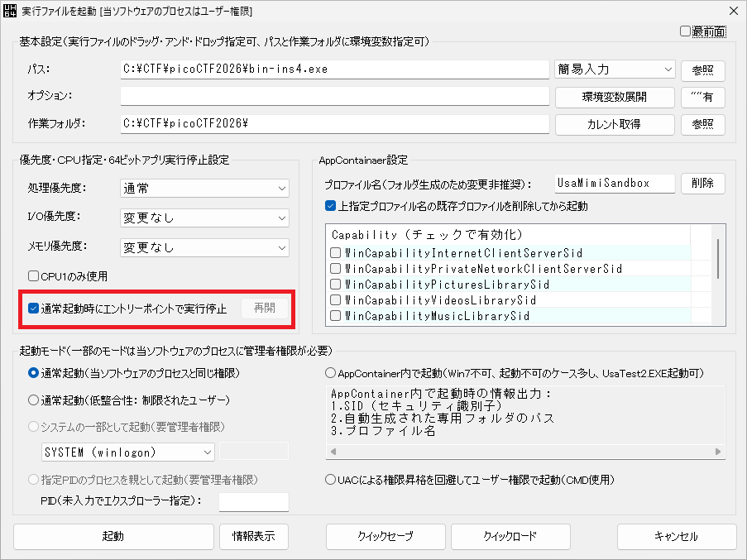Click the キャンセル button
This screenshot has width=747, height=560.
676,536
